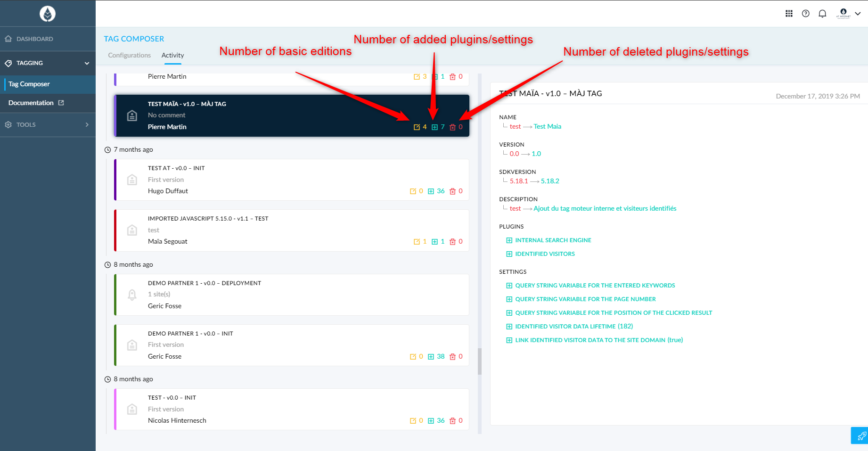This screenshot has height=451, width=868.
Task: Click the external link icon beside Documentation
Action: click(61, 103)
